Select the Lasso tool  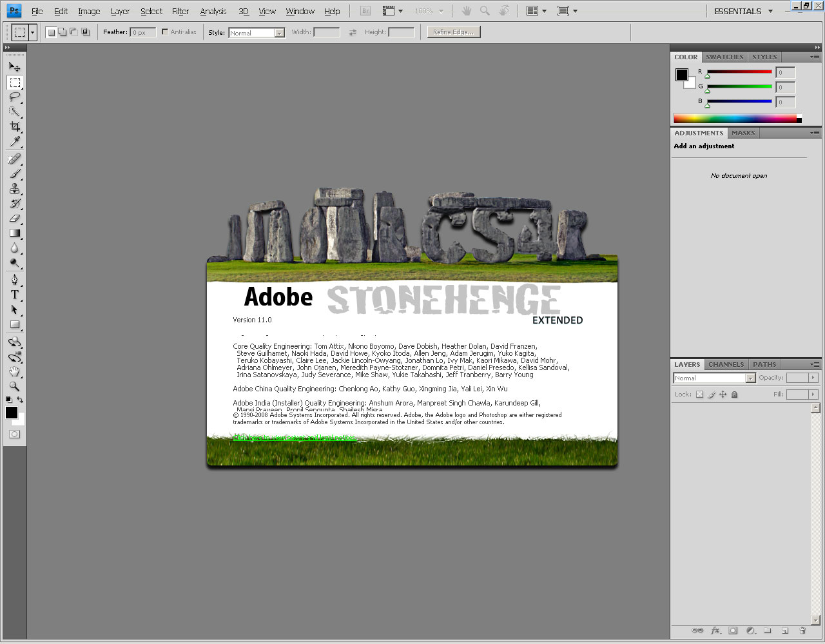tap(14, 97)
